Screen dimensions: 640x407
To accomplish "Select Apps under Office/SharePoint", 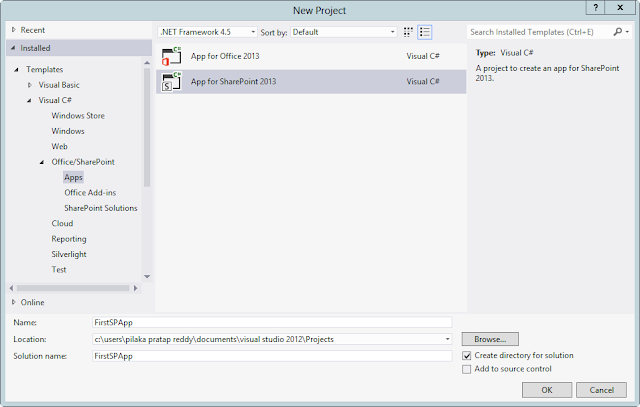I will (x=73, y=177).
